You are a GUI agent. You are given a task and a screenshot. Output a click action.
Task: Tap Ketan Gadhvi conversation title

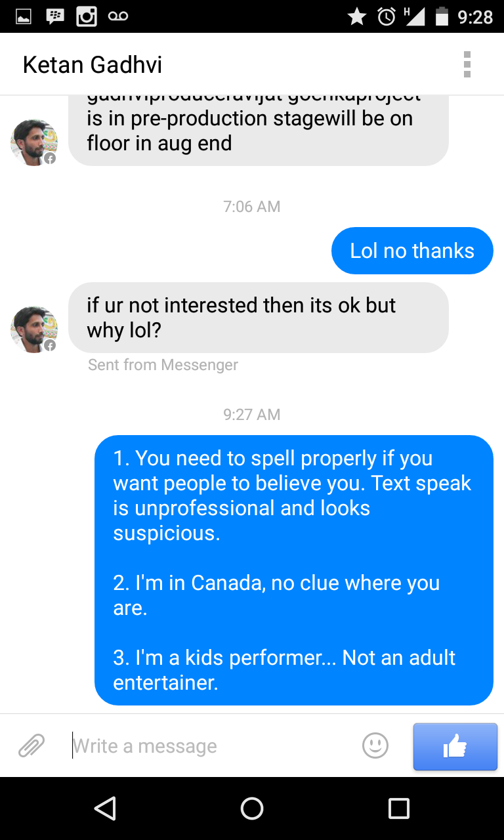click(x=93, y=65)
